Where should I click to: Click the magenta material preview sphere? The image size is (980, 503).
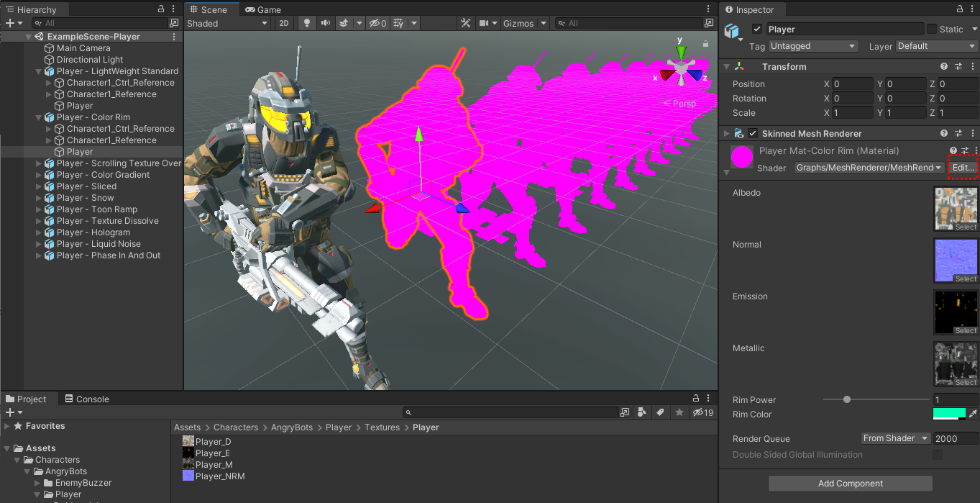click(x=742, y=157)
